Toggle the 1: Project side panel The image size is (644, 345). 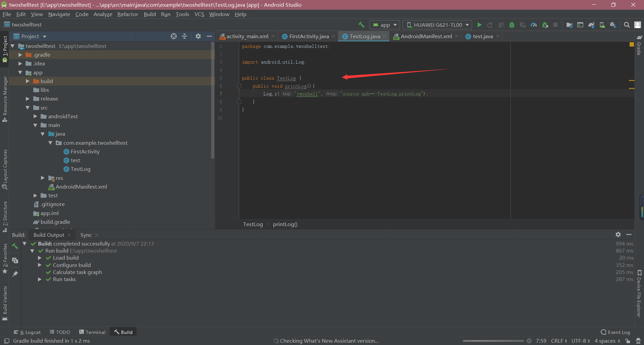click(x=5, y=49)
